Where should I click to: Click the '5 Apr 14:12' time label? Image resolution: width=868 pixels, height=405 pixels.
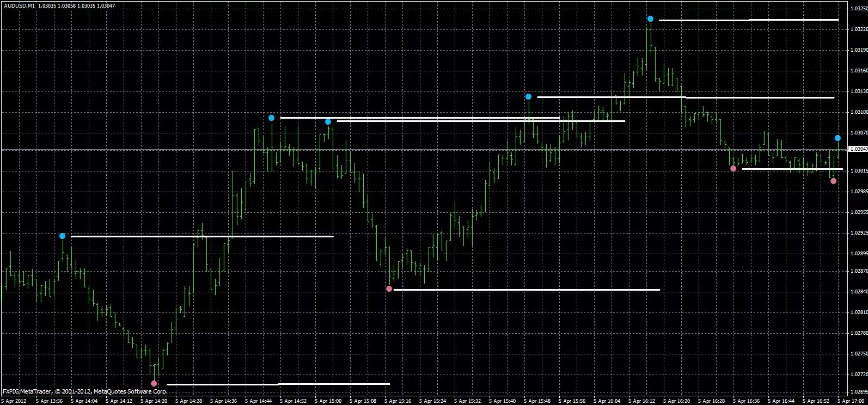pos(120,401)
